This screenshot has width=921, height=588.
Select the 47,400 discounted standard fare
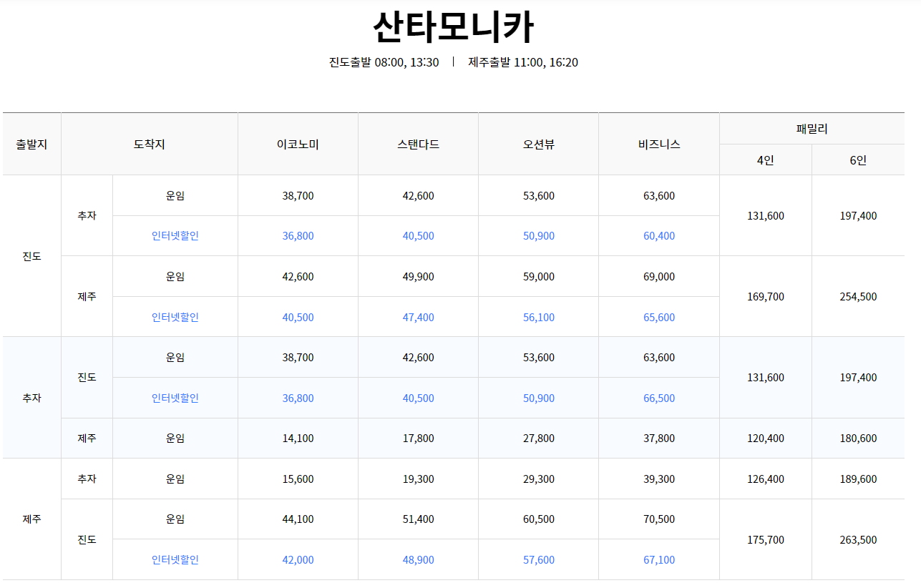click(419, 318)
